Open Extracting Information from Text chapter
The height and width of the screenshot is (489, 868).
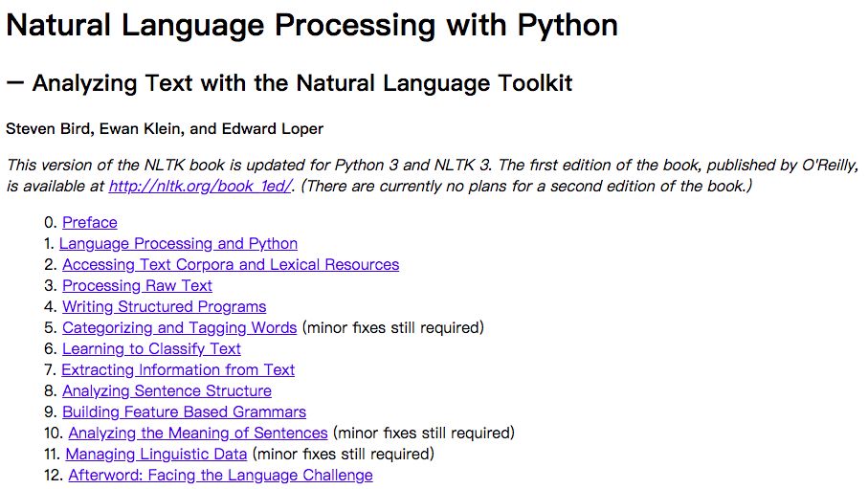click(x=178, y=370)
